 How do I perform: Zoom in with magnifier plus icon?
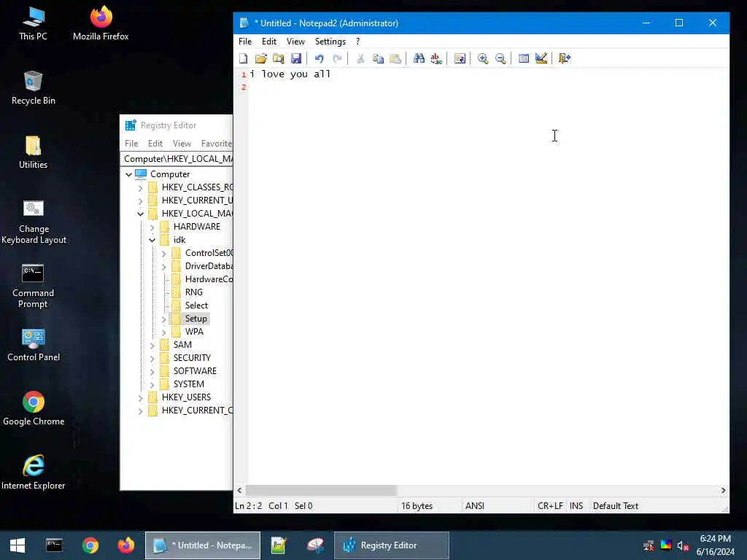pos(483,58)
